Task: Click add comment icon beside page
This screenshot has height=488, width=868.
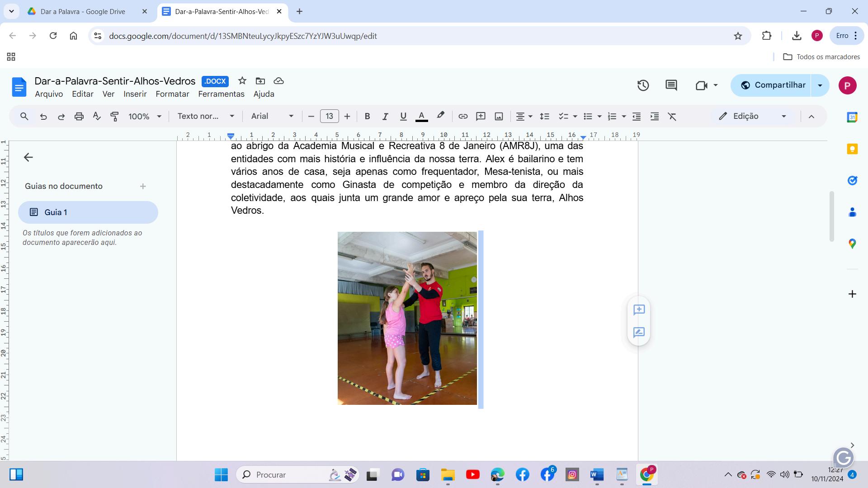Action: [639, 310]
